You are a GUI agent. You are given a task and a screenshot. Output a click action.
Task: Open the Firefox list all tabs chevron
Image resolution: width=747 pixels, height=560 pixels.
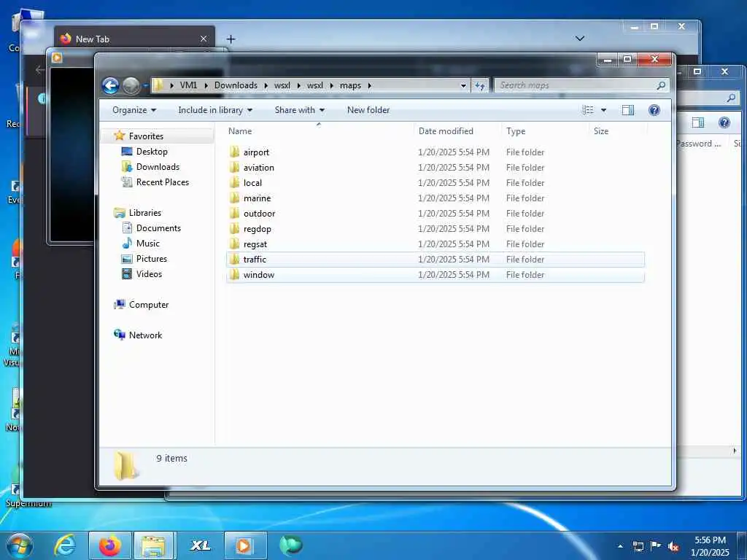[580, 38]
